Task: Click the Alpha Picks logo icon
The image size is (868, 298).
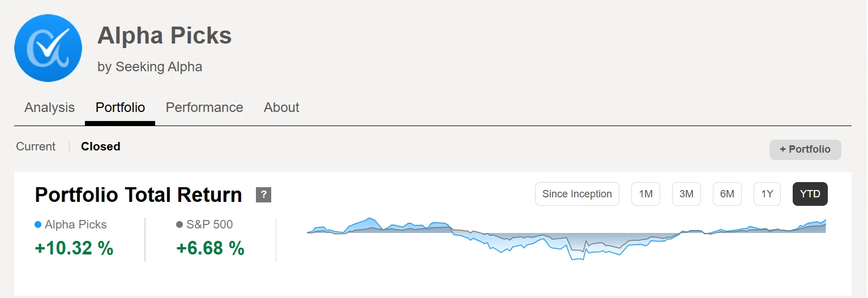Action: 48,48
